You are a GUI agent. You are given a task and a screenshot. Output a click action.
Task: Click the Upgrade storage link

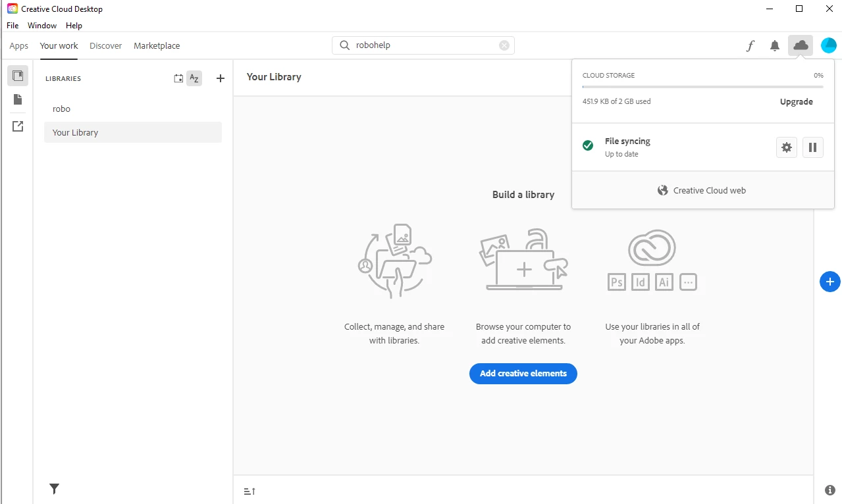click(x=797, y=102)
